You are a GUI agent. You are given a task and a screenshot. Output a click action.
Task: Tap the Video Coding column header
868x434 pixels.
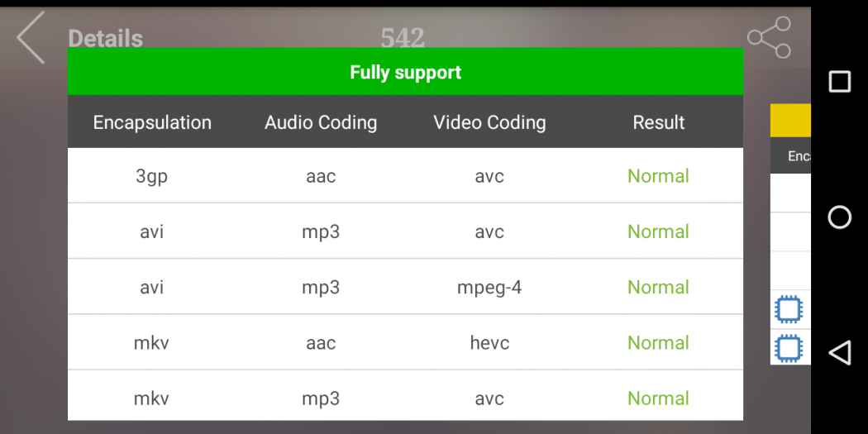489,122
